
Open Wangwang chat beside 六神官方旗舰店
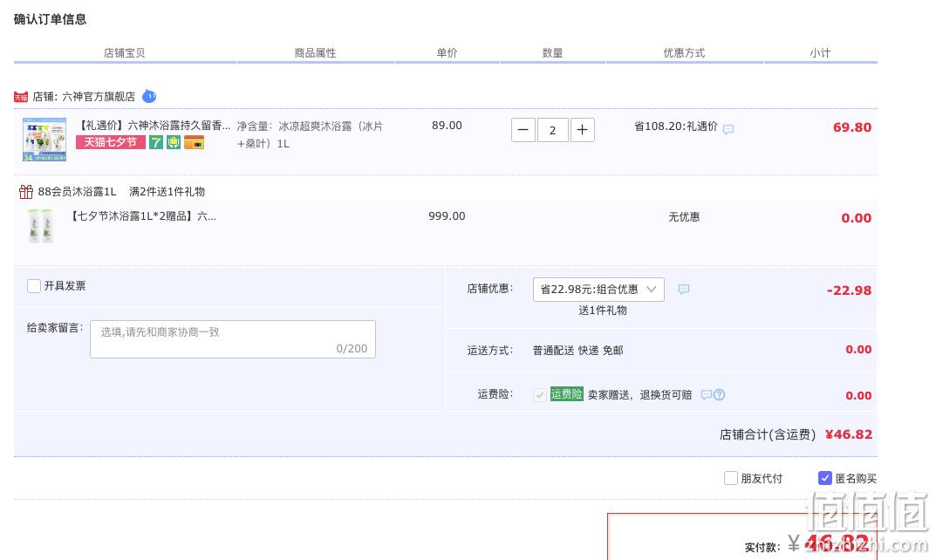click(149, 96)
